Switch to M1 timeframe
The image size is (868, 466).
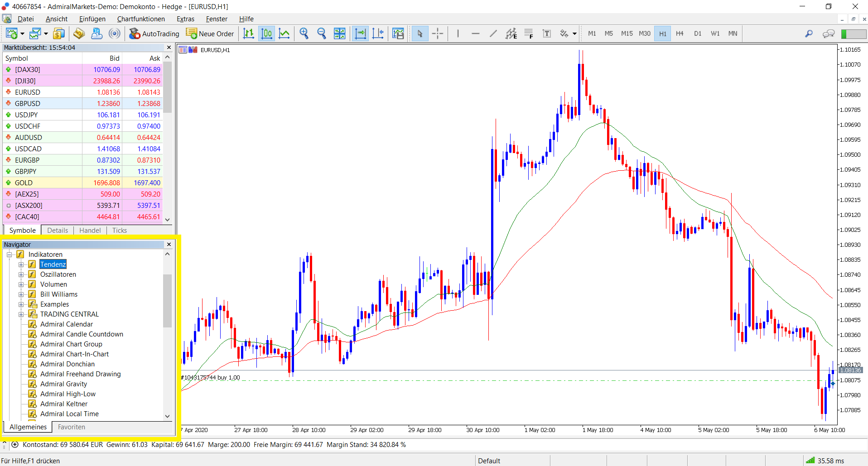[x=592, y=34]
